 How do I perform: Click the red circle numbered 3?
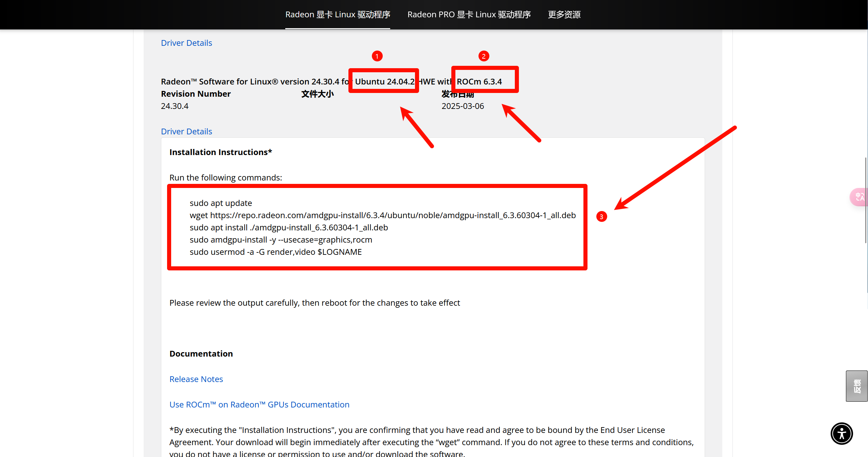601,216
